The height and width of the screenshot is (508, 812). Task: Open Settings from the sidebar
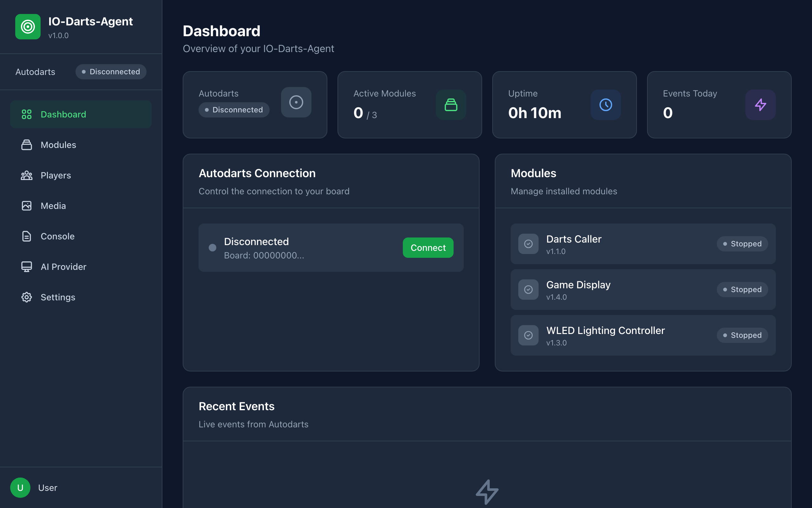[81, 297]
